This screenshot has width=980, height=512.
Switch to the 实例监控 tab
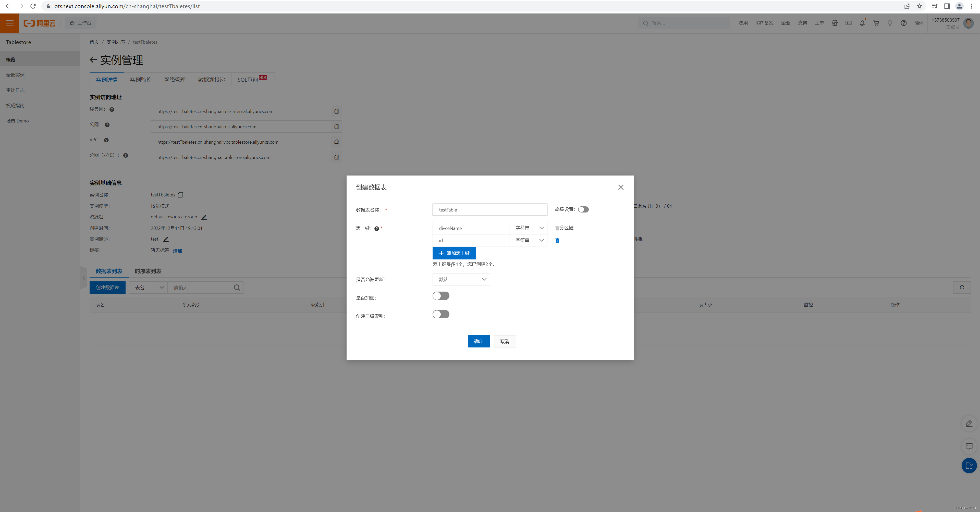tap(140, 80)
